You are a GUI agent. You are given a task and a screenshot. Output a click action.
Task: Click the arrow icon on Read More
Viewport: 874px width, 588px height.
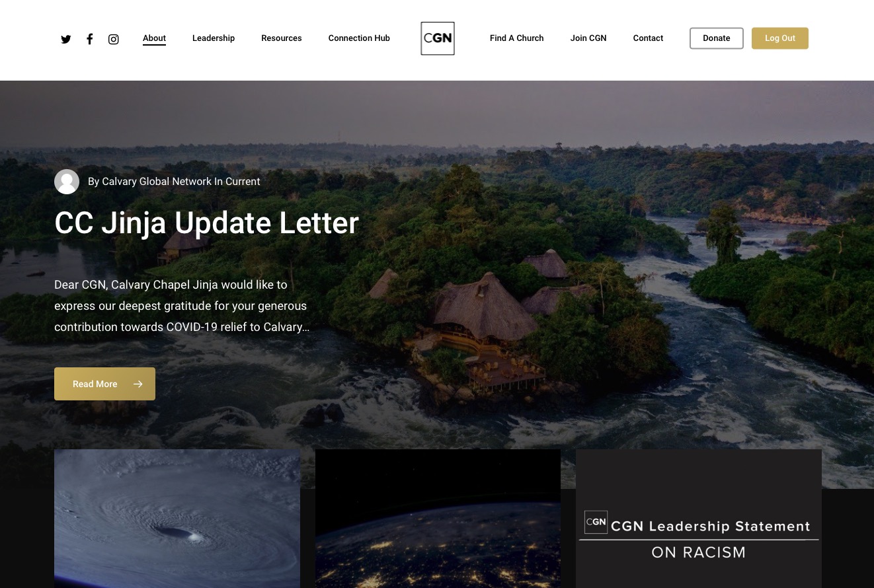pos(138,384)
